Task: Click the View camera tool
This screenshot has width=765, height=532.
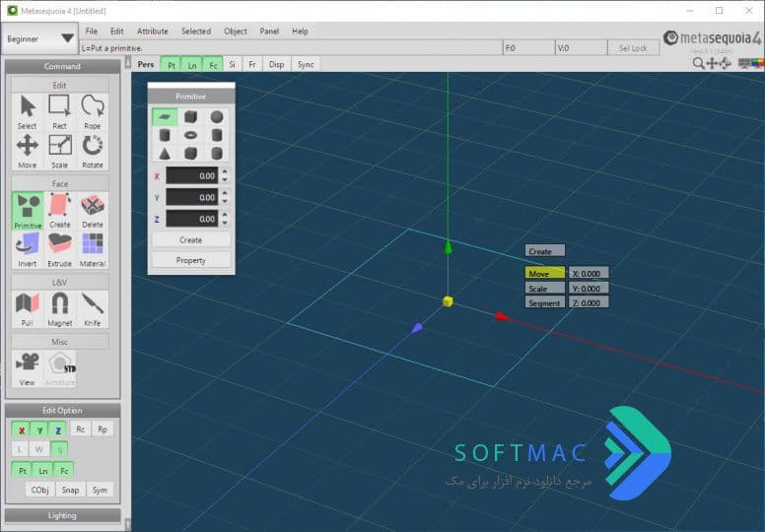Action: click(x=28, y=368)
